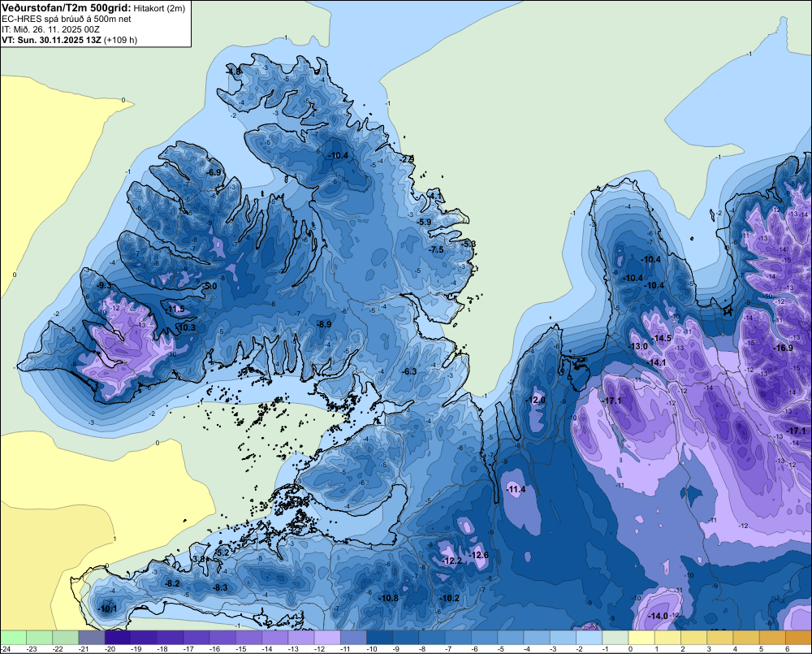Image resolution: width=812 pixels, height=654 pixels.
Task: Click the -11.5 temperature label
Action: 175,310
